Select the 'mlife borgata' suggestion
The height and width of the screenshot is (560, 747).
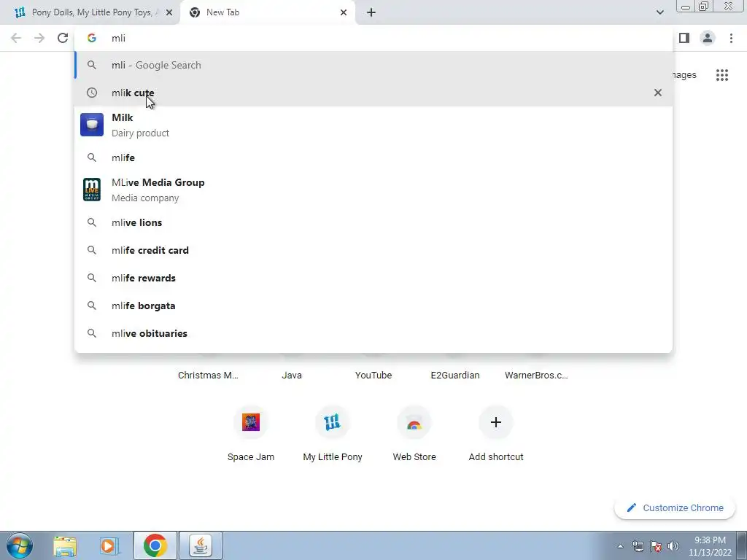click(x=373, y=306)
